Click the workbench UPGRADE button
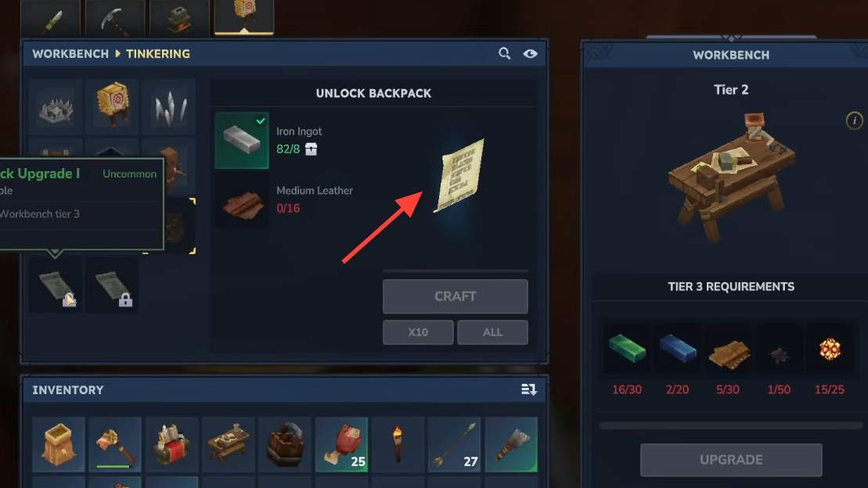Viewport: 868px width, 488px height. pyautogui.click(x=731, y=460)
